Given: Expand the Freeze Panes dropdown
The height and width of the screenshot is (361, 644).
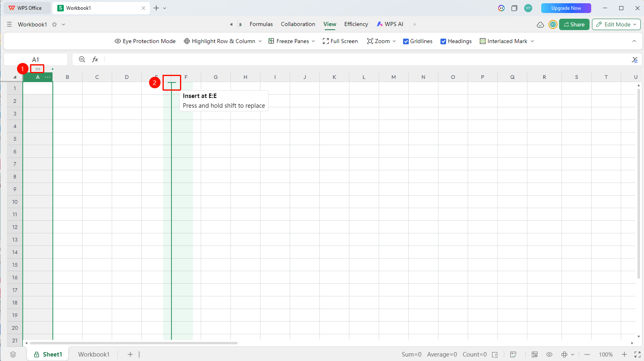Looking at the screenshot, I should click(x=313, y=41).
